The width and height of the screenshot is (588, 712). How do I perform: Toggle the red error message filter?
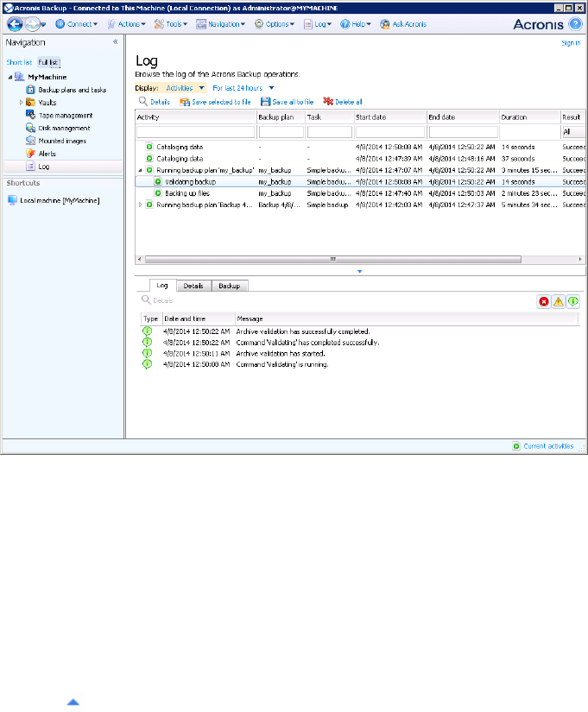(x=543, y=301)
